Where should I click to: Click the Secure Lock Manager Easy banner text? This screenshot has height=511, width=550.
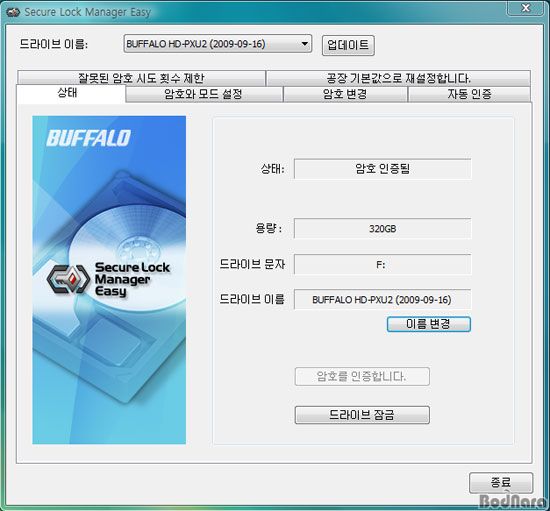132,279
